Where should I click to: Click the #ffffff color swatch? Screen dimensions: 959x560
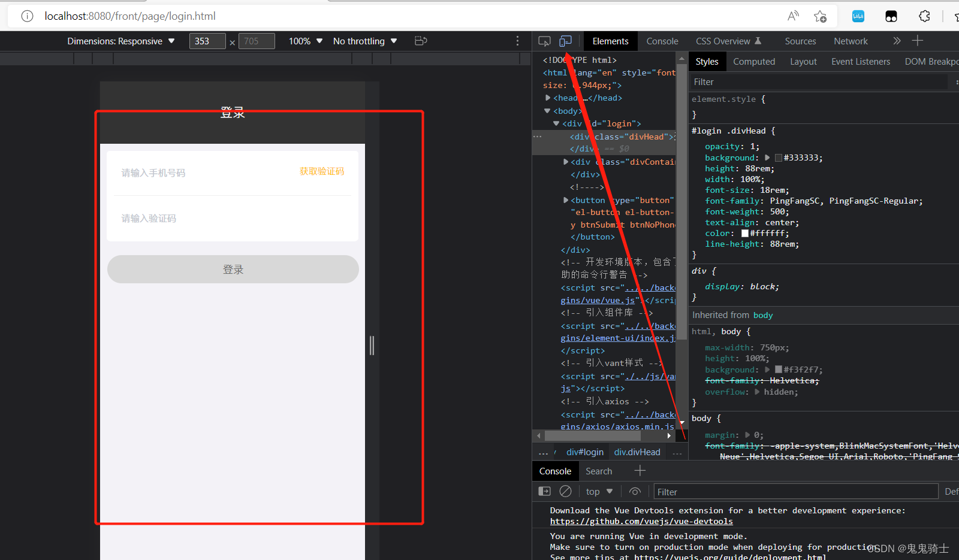(745, 233)
